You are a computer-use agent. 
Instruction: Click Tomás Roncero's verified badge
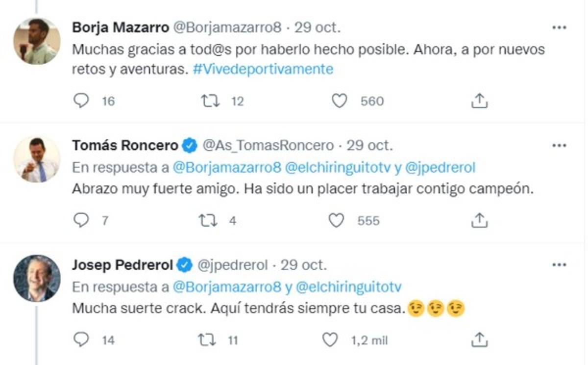click(188, 145)
